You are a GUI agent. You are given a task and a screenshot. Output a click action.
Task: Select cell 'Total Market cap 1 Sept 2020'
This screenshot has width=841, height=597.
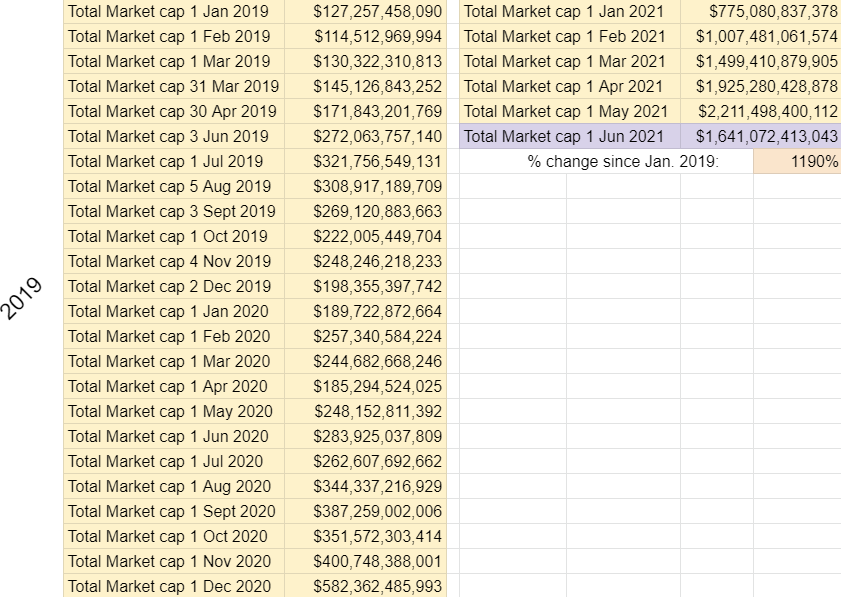174,511
